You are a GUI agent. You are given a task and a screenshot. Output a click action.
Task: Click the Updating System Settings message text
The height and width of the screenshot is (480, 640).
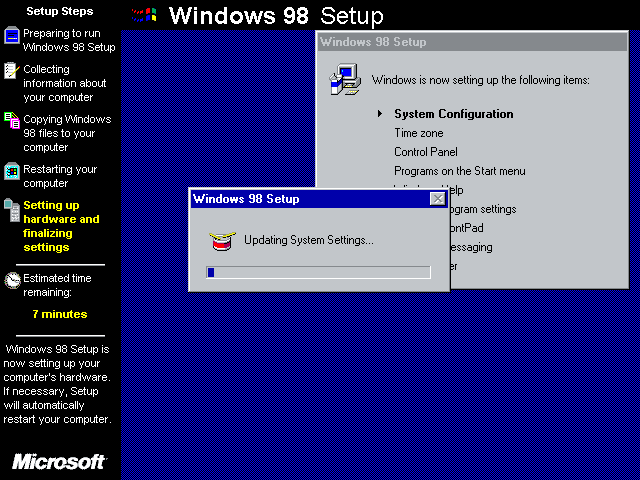(x=309, y=240)
